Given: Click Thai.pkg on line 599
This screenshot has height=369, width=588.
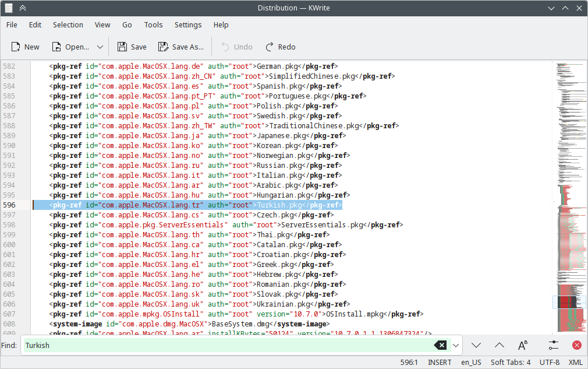Looking at the screenshot, I should tap(274, 235).
